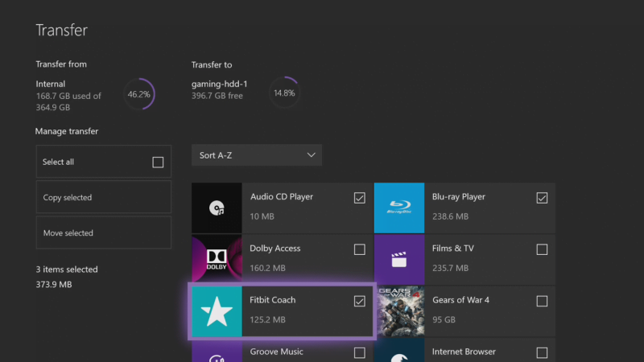The width and height of the screenshot is (644, 362).
Task: Check the Gears of War 4 checkbox
Action: (x=542, y=301)
